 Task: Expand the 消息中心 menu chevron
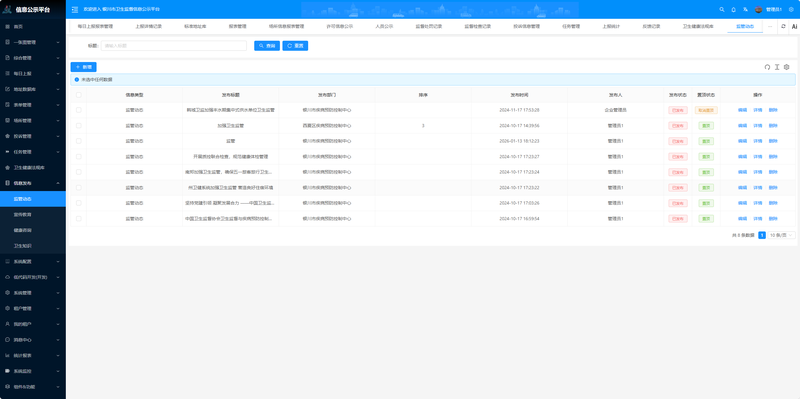point(58,340)
